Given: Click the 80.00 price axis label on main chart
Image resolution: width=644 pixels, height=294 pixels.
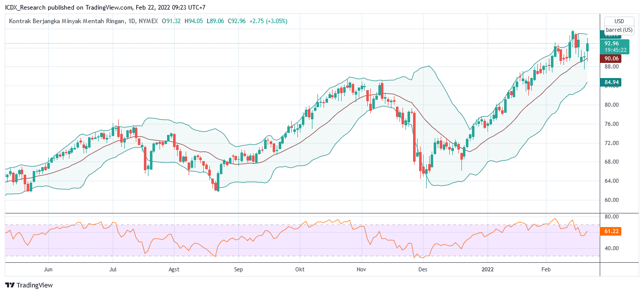Looking at the screenshot, I should [x=611, y=105].
